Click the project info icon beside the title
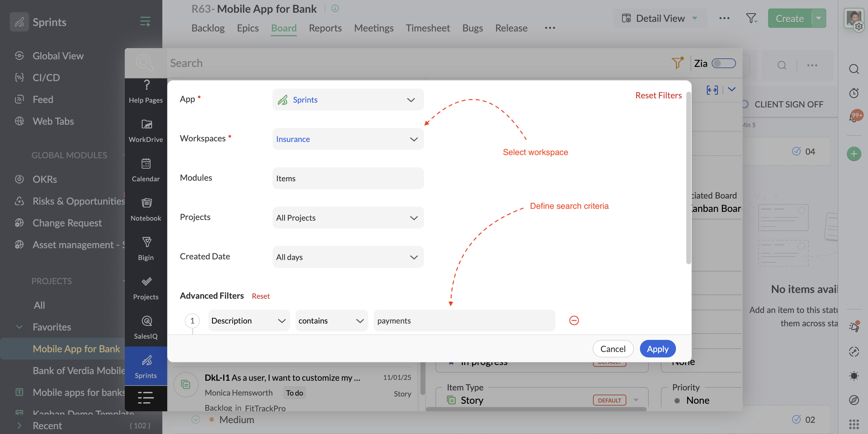Screen dimensions: 868x434 click(335, 8)
